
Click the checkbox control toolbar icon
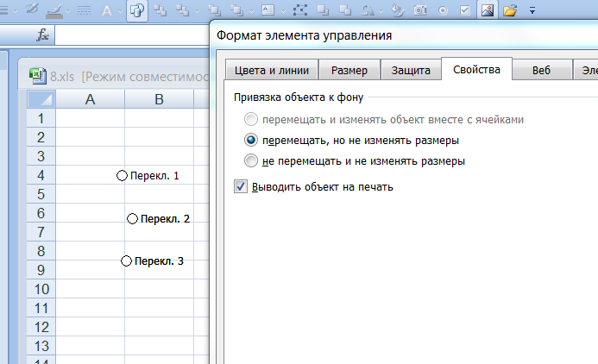(465, 11)
